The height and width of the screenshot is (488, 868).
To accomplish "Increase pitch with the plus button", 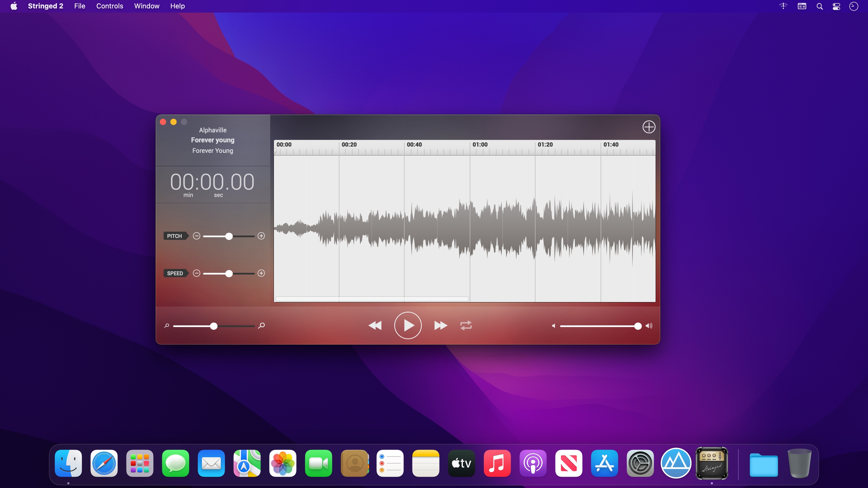I will pos(261,236).
